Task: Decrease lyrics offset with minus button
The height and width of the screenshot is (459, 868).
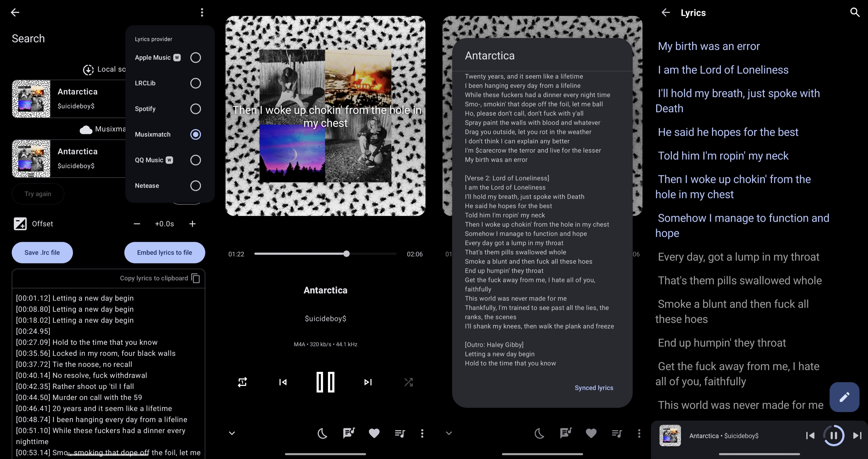Action: click(x=137, y=224)
